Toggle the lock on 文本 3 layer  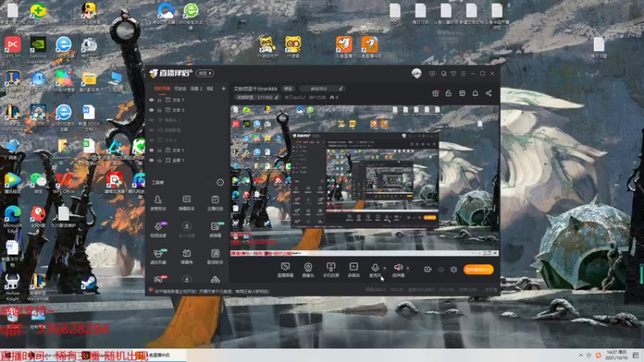pos(159,110)
